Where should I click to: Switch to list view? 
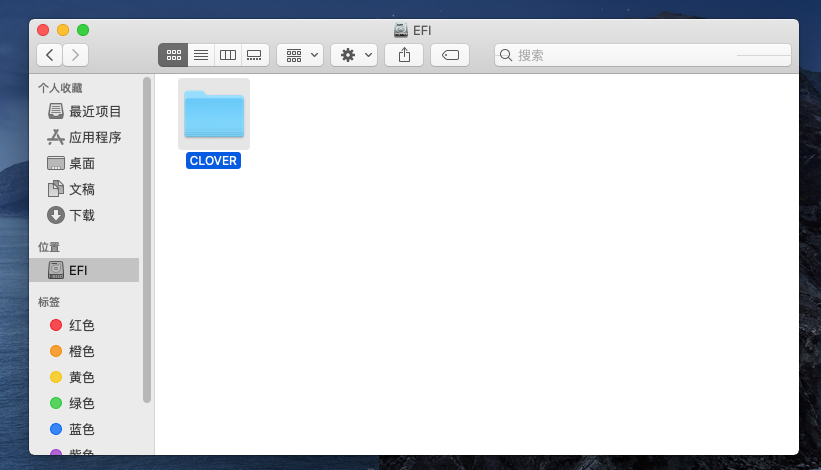click(201, 55)
